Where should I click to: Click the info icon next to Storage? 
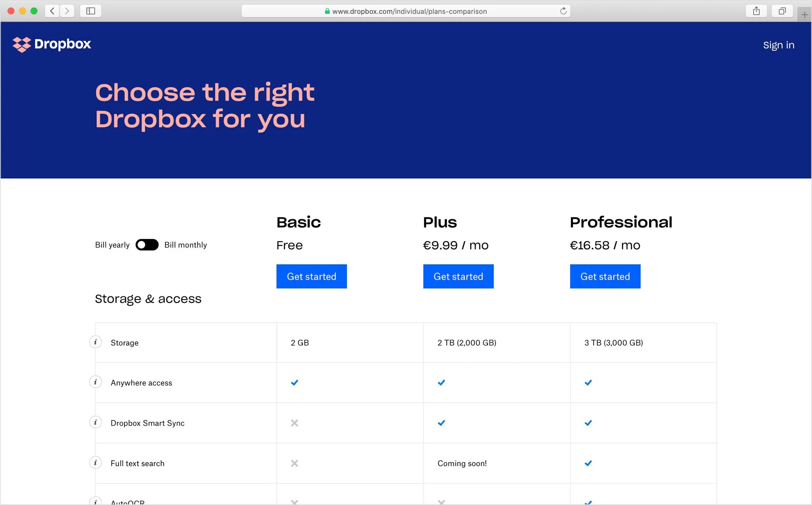point(95,342)
